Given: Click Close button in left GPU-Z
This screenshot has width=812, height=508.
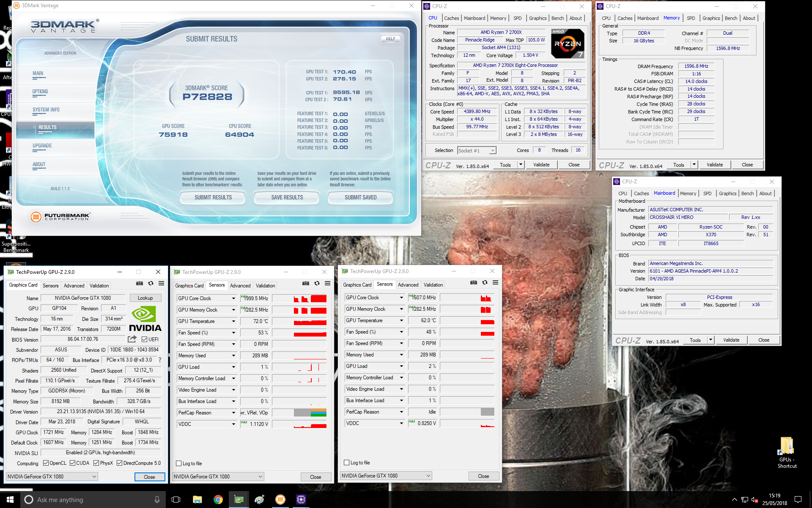Looking at the screenshot, I should [x=149, y=477].
